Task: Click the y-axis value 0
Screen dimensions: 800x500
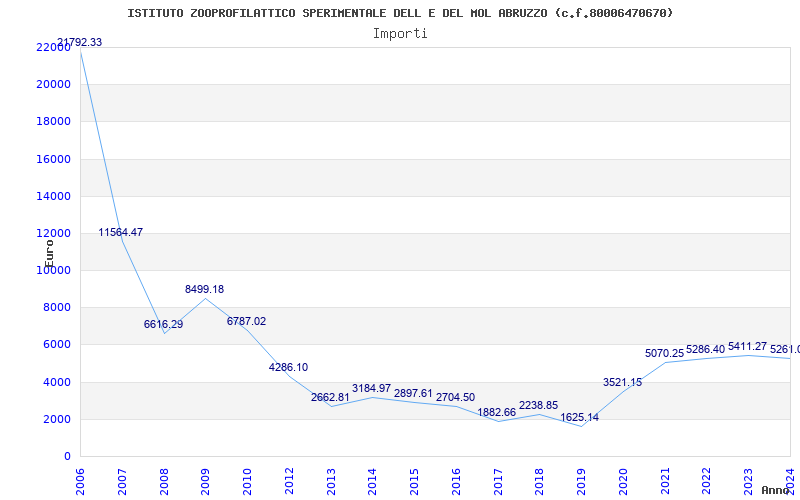Action: coord(67,457)
